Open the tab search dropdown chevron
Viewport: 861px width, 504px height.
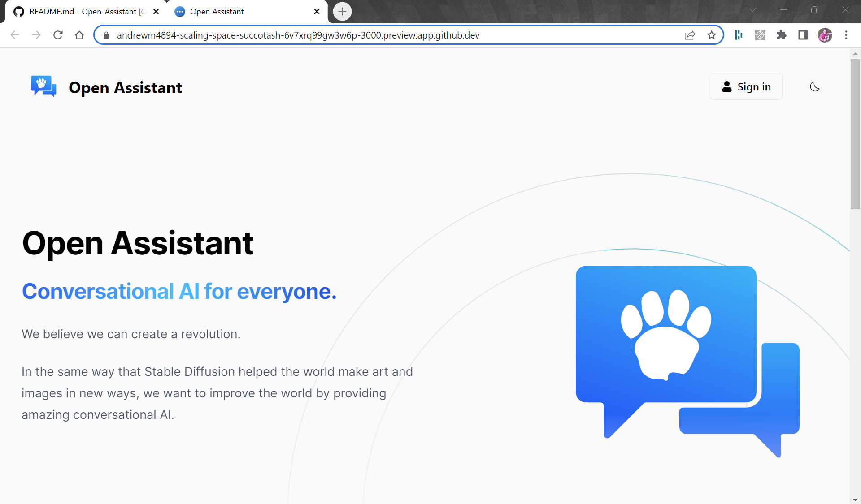(x=753, y=10)
